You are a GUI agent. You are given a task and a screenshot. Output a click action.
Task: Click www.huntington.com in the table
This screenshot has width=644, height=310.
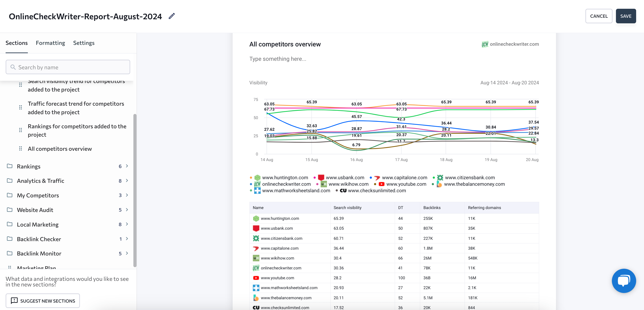point(280,218)
